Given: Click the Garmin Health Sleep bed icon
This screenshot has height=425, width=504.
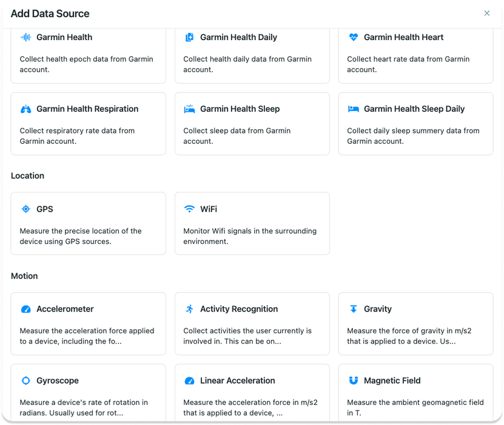Looking at the screenshot, I should pyautogui.click(x=189, y=109).
